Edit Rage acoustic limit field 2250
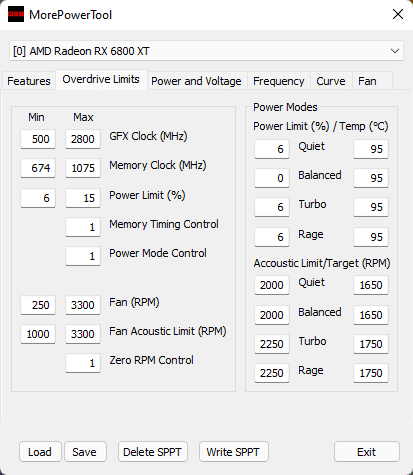 272,373
